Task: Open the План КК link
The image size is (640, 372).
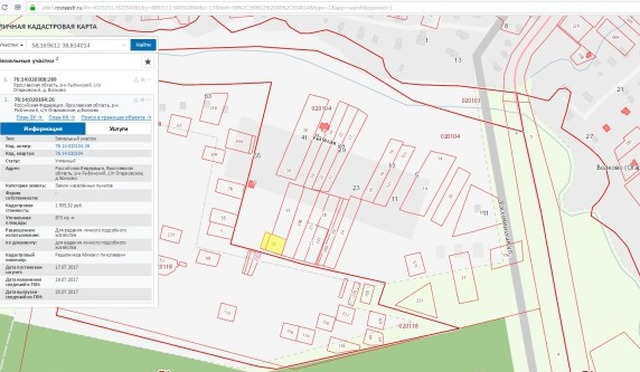Action: (62, 117)
